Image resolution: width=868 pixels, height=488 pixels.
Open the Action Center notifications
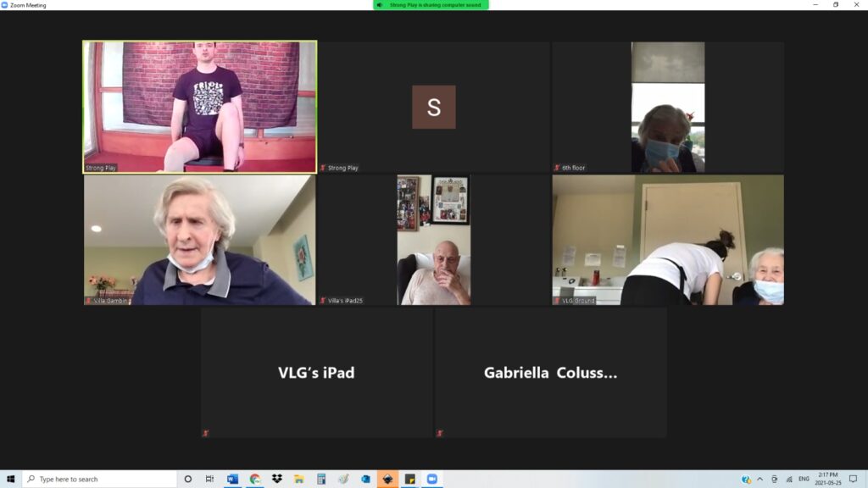coord(853,479)
